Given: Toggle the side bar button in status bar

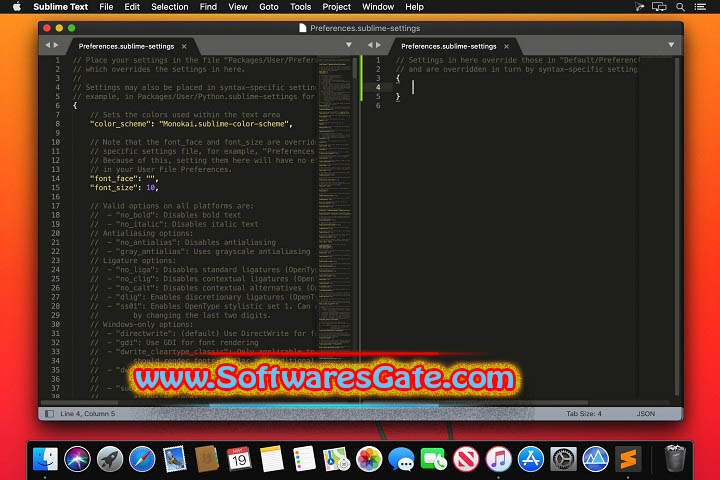Looking at the screenshot, I should click(x=49, y=413).
